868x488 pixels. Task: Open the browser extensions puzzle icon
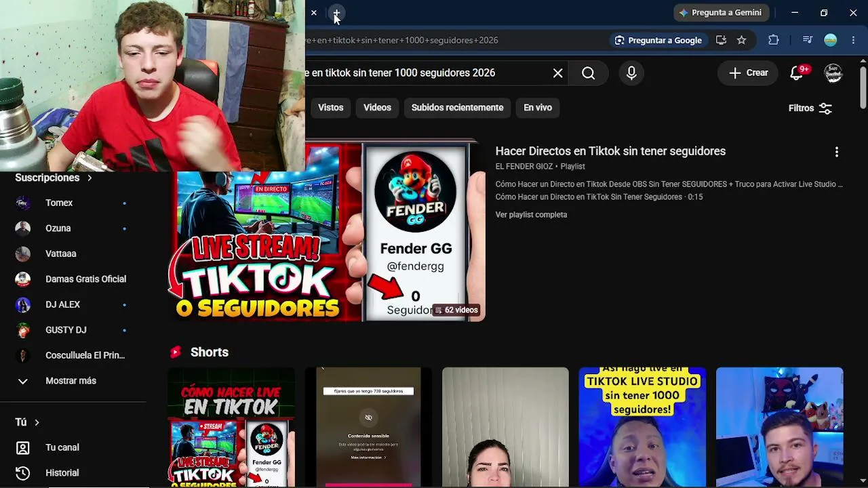pos(774,40)
